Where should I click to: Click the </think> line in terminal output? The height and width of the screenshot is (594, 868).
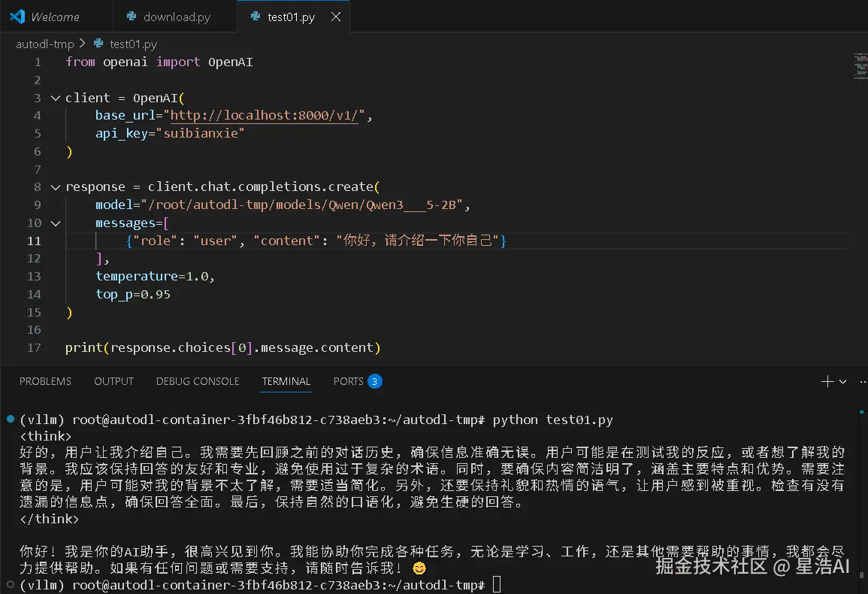50,520
